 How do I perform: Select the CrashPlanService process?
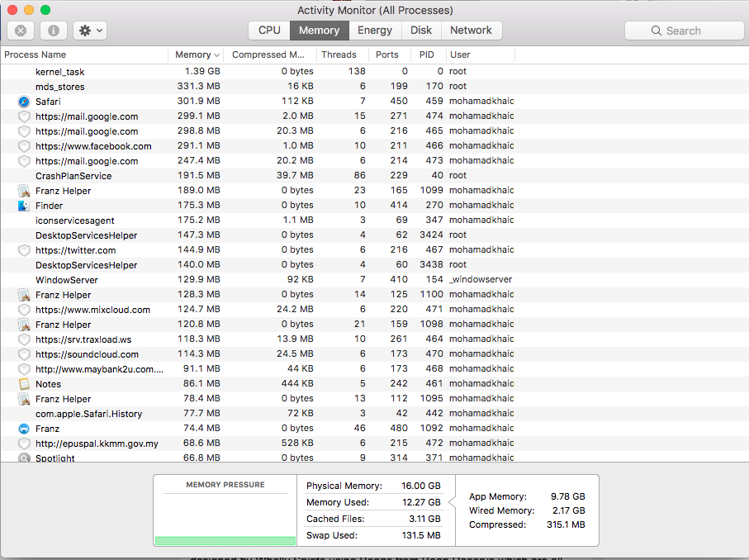(x=73, y=176)
